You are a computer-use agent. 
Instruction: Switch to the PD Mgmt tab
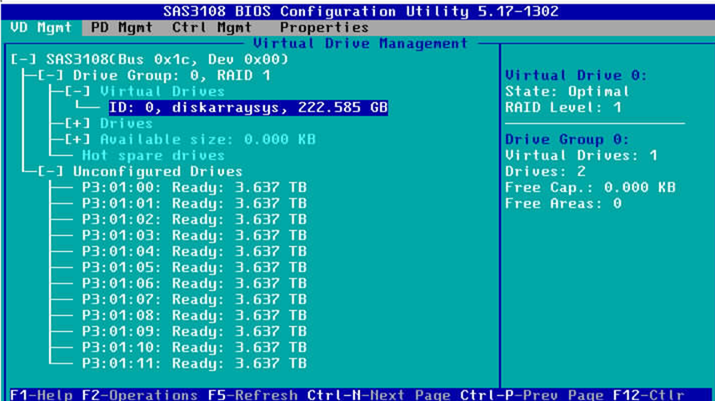[x=122, y=27]
